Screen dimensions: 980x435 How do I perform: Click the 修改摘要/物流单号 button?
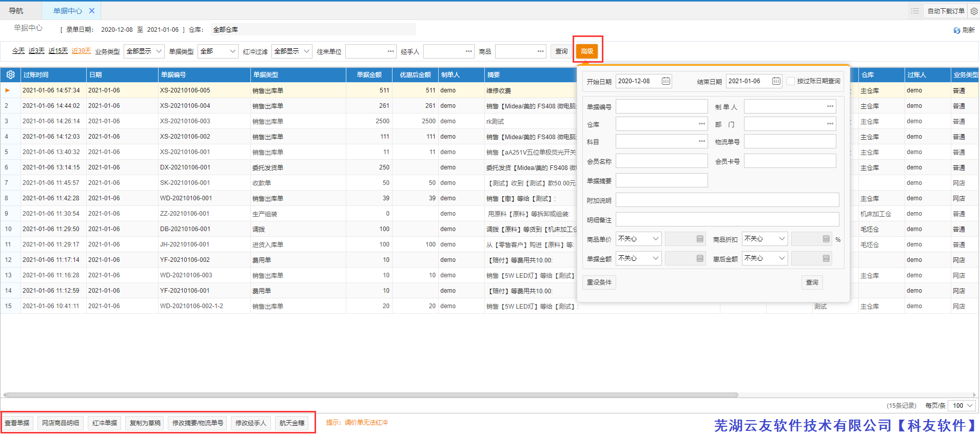(x=198, y=423)
